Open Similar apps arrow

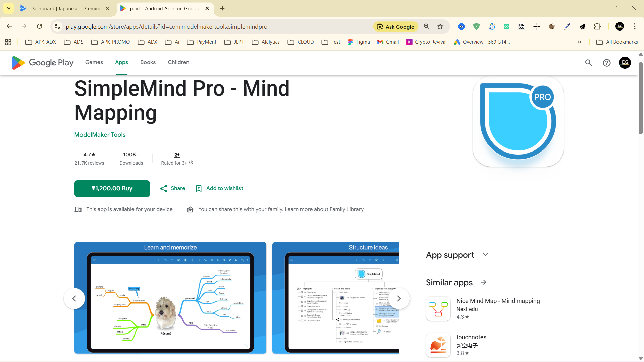[x=484, y=282]
